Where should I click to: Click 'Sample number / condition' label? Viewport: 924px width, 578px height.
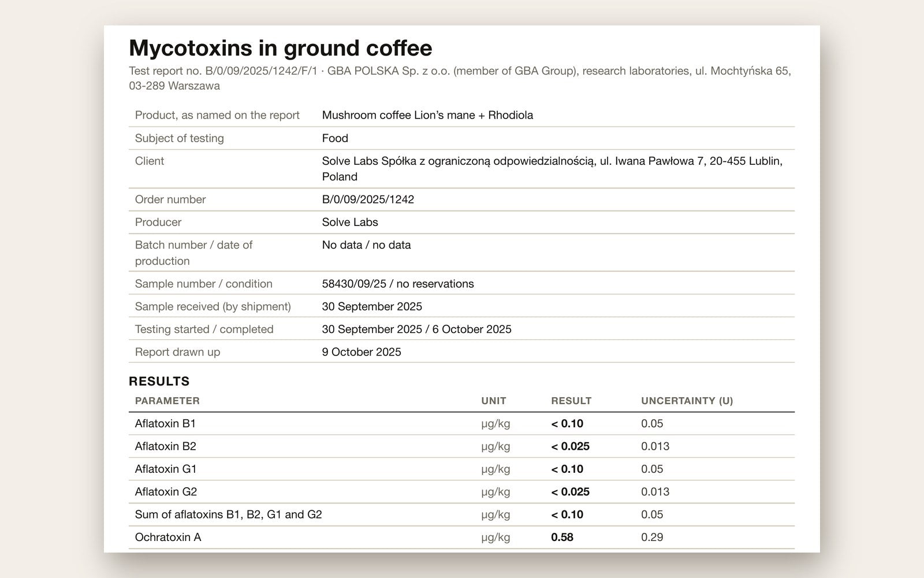tap(203, 284)
